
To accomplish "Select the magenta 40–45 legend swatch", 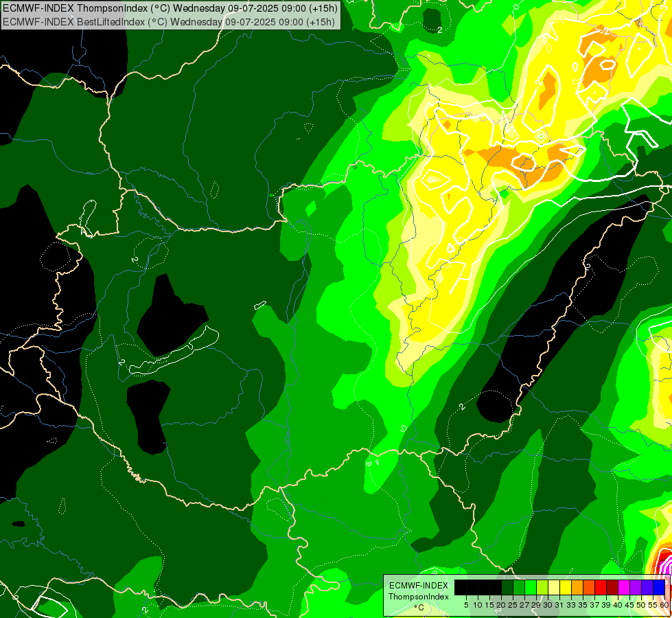I will coord(624,587).
